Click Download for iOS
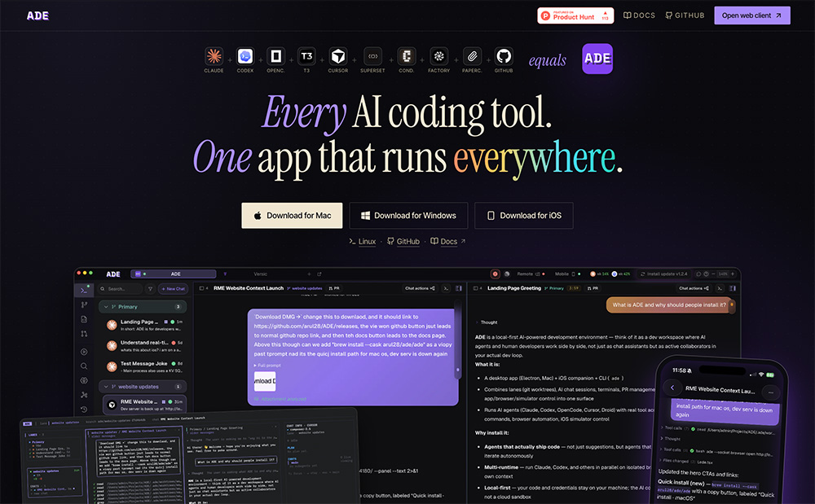Image resolution: width=815 pixels, height=504 pixels. click(524, 216)
